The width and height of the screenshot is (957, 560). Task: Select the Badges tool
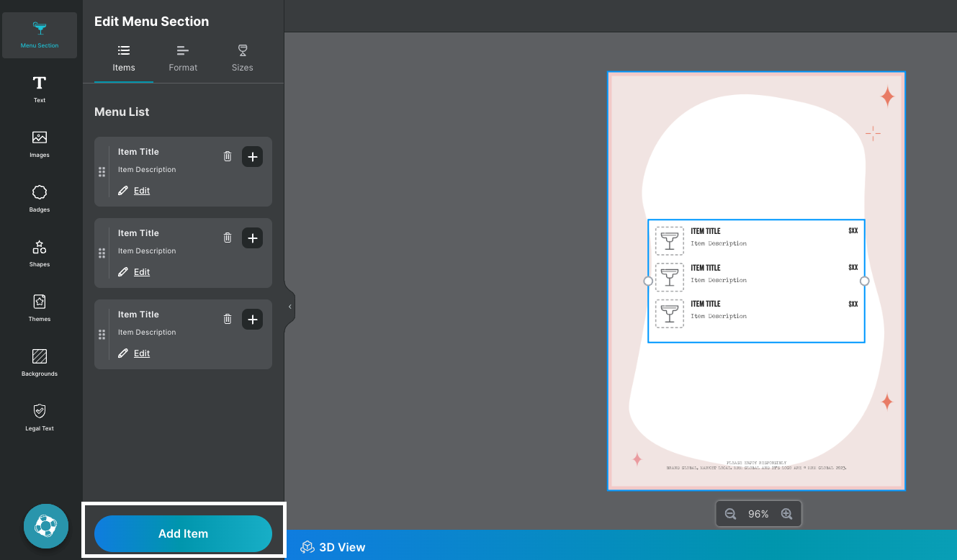coord(40,198)
